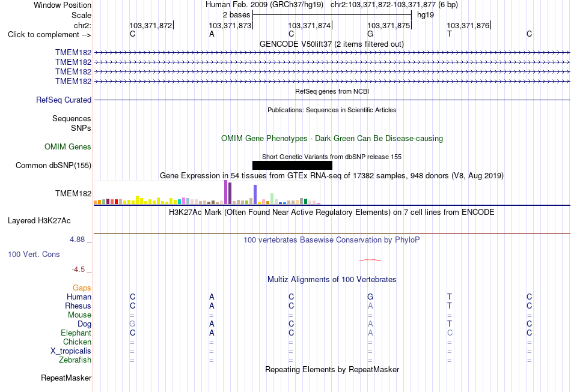This screenshot has width=571, height=392.
Task: Click the Dog alignment row label
Action: 84,324
